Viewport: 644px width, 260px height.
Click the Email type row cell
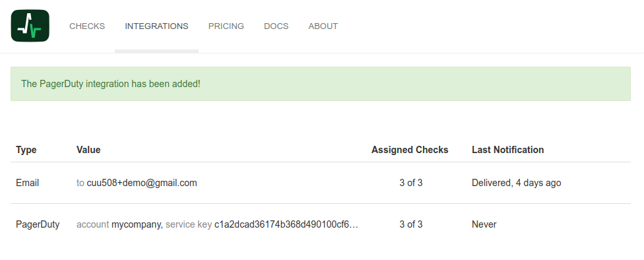[28, 183]
